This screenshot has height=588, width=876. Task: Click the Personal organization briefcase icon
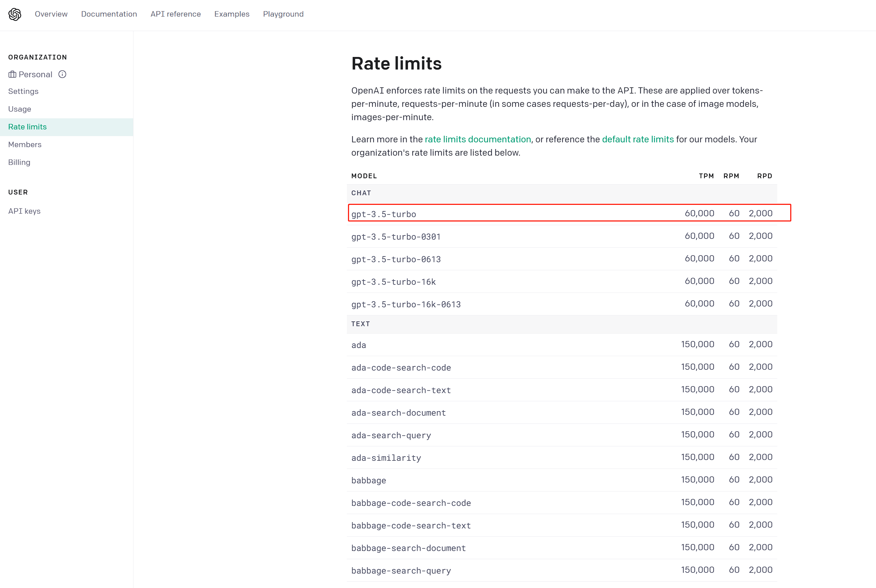click(12, 74)
